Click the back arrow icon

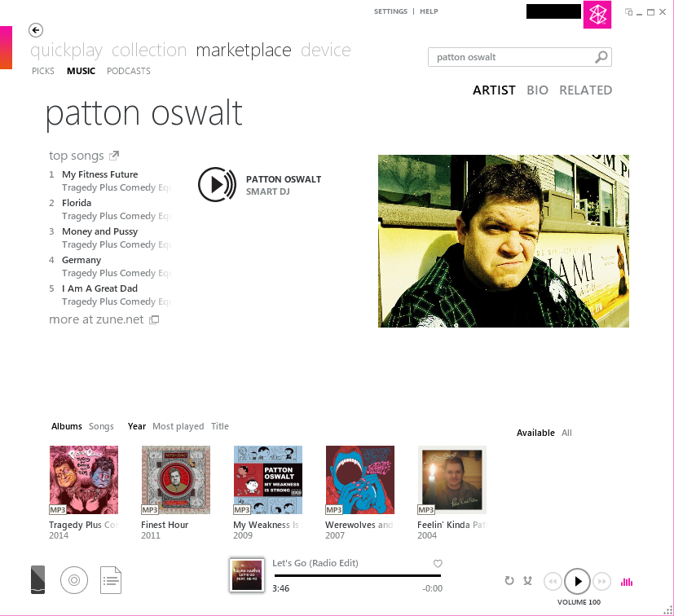(36, 30)
